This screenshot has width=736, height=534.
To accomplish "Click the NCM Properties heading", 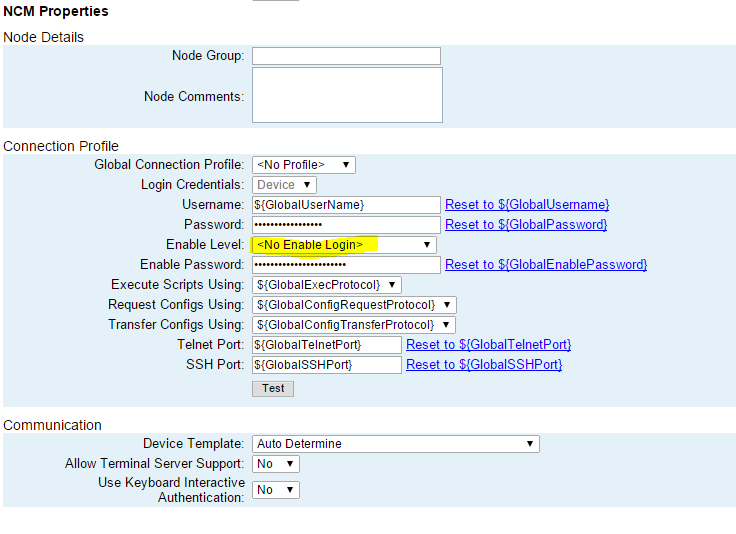I will 56,11.
